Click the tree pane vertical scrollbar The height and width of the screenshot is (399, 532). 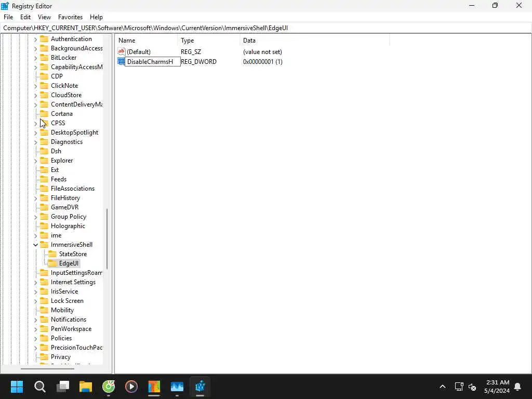point(107,238)
